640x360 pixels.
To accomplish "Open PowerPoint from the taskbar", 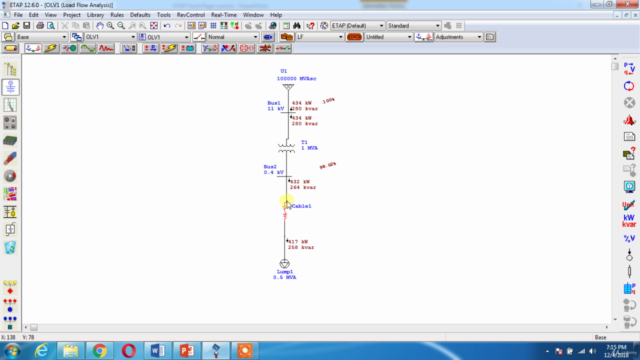I will click(x=187, y=351).
